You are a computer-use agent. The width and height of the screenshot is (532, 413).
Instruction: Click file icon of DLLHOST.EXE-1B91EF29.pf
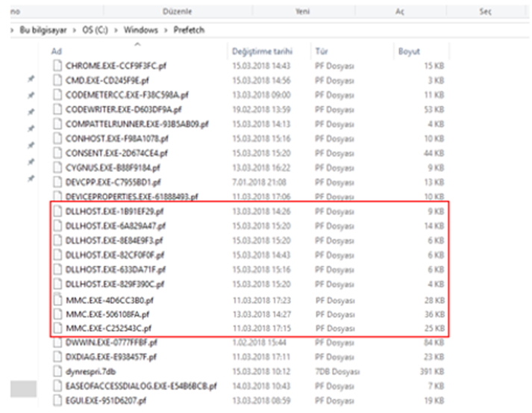pyautogui.click(x=57, y=211)
